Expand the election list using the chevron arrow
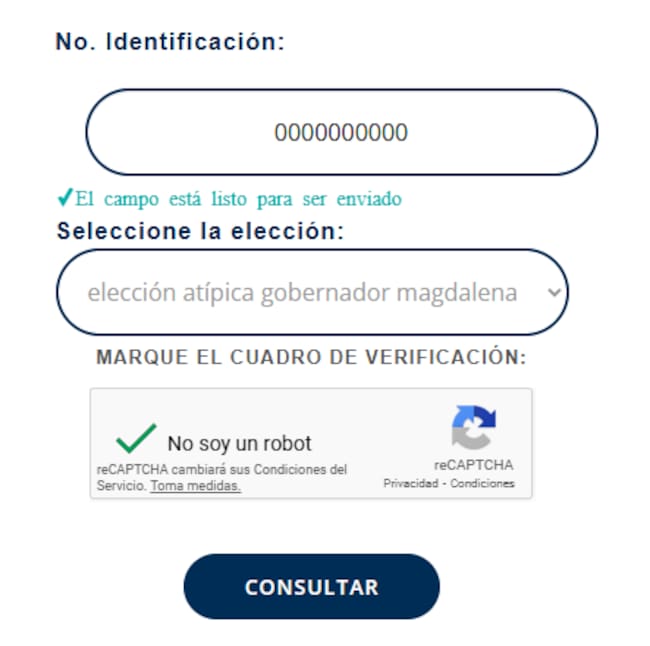This screenshot has height=646, width=650. [x=556, y=293]
